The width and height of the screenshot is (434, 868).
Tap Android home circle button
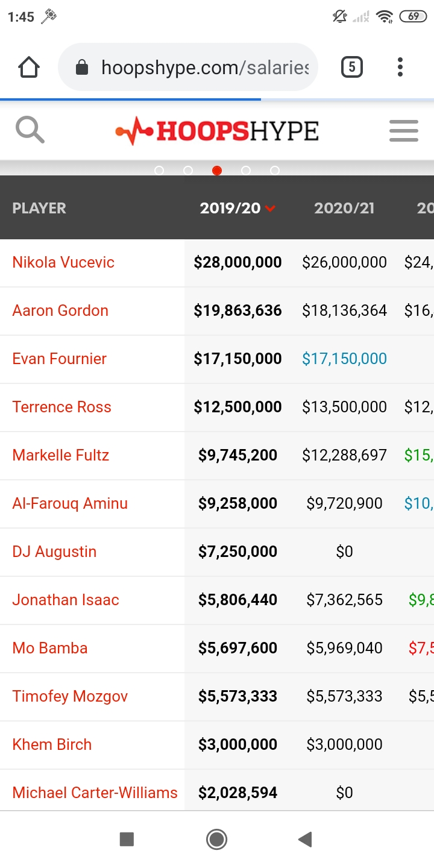click(x=216, y=839)
